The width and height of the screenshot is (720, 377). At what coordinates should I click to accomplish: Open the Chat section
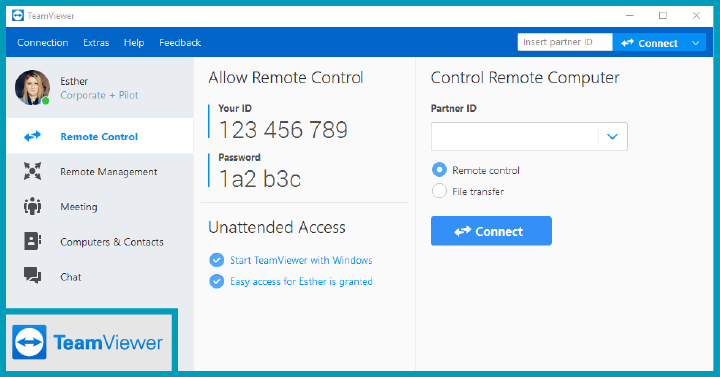100,276
